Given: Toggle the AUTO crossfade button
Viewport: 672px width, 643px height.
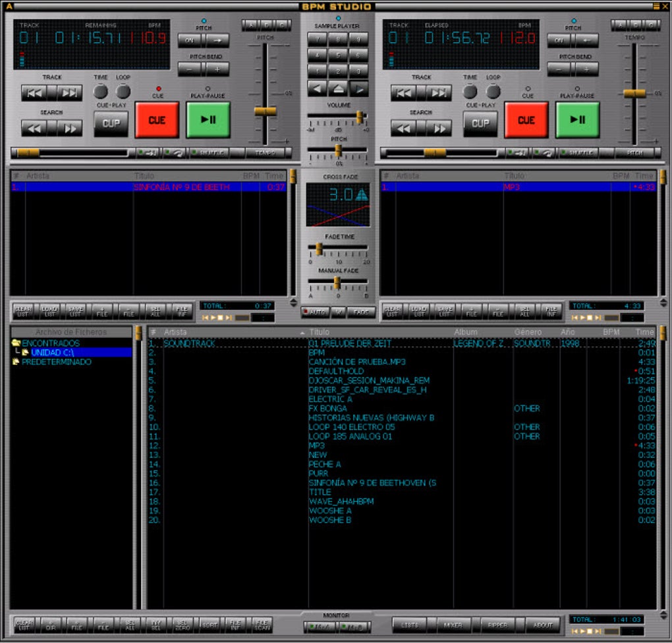Looking at the screenshot, I should (x=315, y=312).
